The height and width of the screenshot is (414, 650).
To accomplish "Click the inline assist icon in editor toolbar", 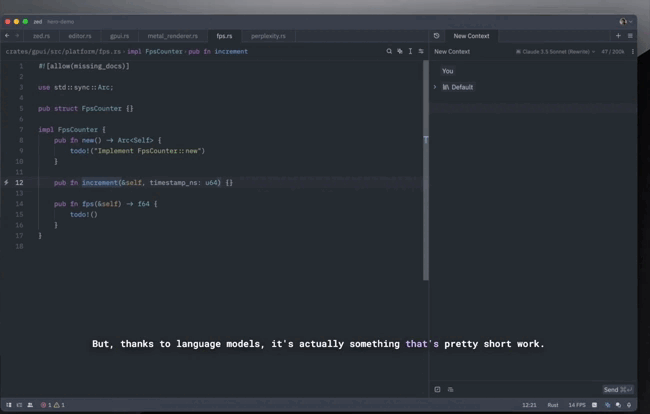I will click(x=400, y=51).
